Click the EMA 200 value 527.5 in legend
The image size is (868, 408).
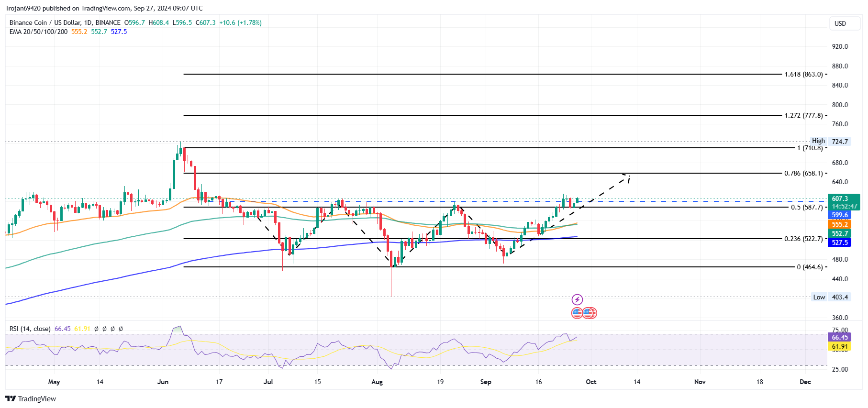pos(119,32)
